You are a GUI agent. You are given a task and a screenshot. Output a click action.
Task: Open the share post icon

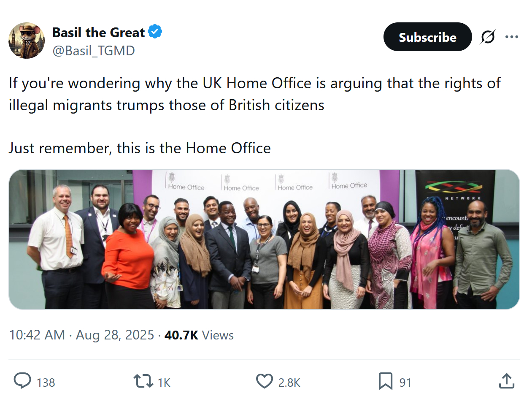[506, 381]
